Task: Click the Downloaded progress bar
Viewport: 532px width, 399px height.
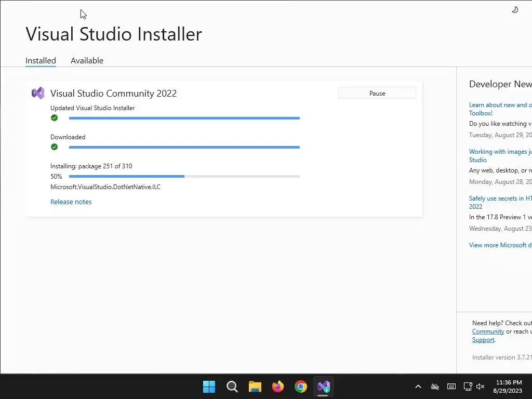Action: point(184,147)
